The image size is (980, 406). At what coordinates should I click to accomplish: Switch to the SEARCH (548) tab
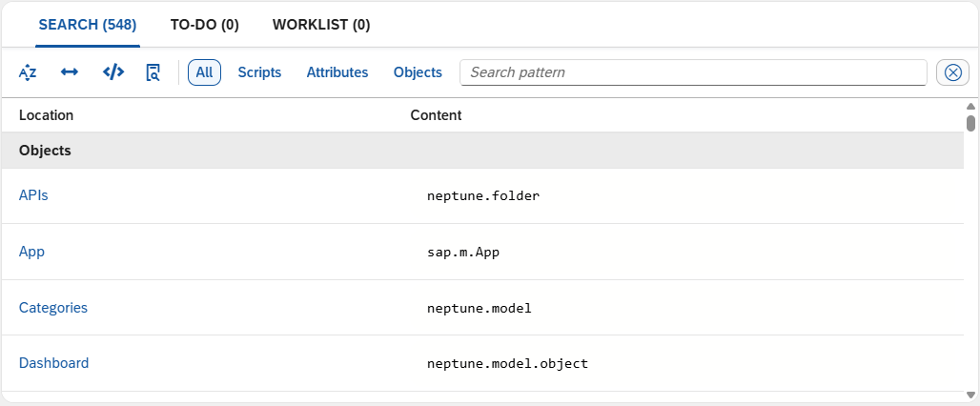tap(88, 25)
